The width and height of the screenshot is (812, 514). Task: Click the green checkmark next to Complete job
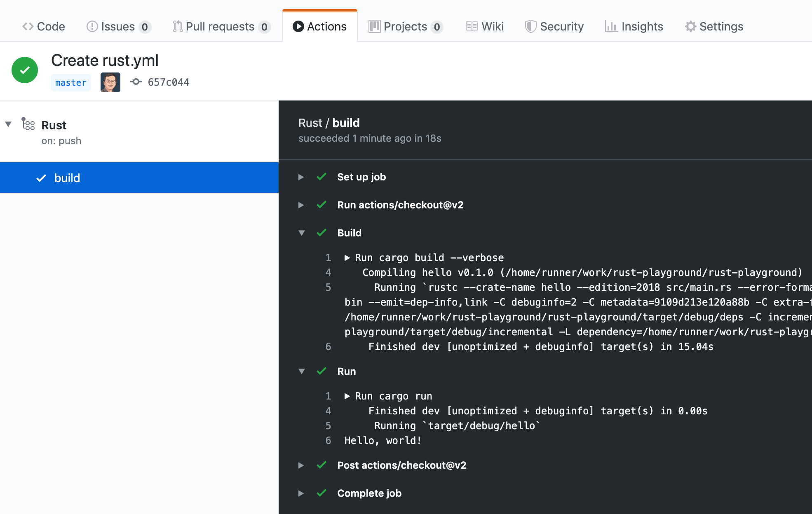(x=322, y=493)
